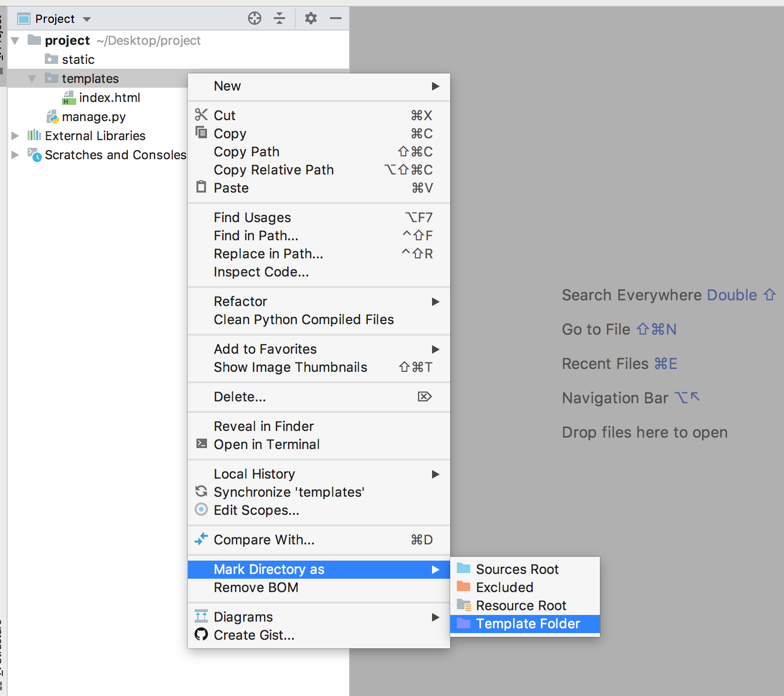The image size is (784, 696).
Task: Mark directory as Excluded
Action: [505, 587]
